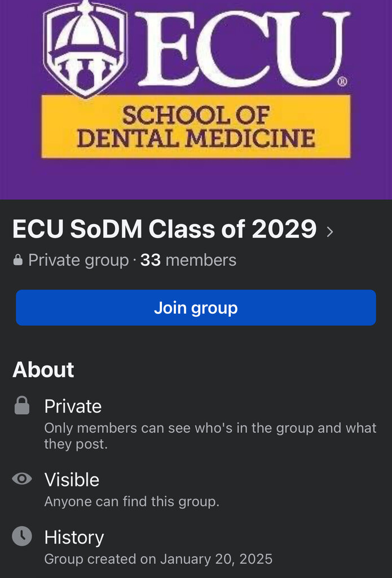This screenshot has height=578, width=392.
Task: Click the small lock icon beside Private group
Action: 17,261
